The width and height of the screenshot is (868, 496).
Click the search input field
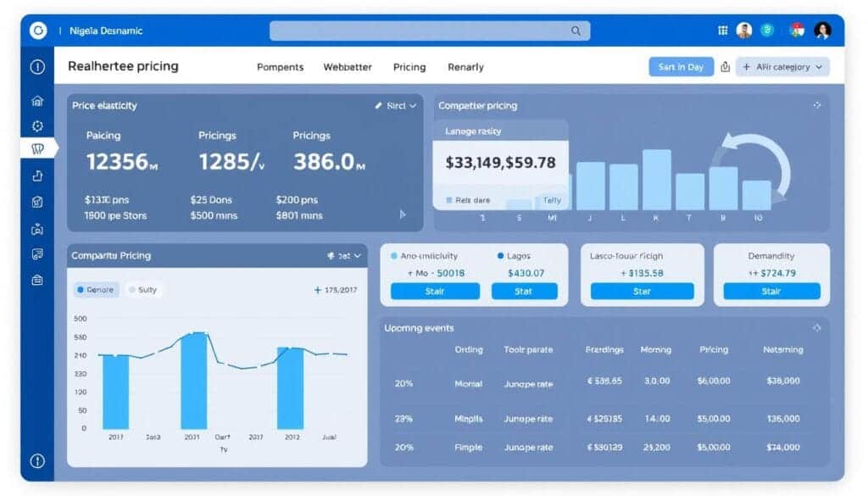click(430, 31)
